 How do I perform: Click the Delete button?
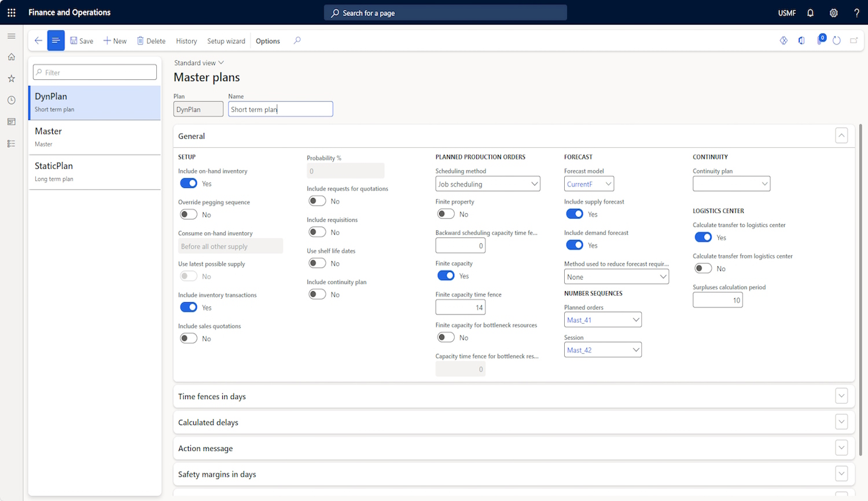[151, 41]
